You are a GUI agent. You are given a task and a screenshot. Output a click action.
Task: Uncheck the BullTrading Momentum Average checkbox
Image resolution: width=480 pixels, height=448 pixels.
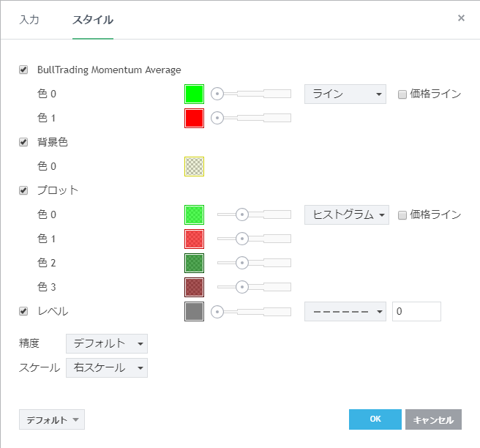23,70
